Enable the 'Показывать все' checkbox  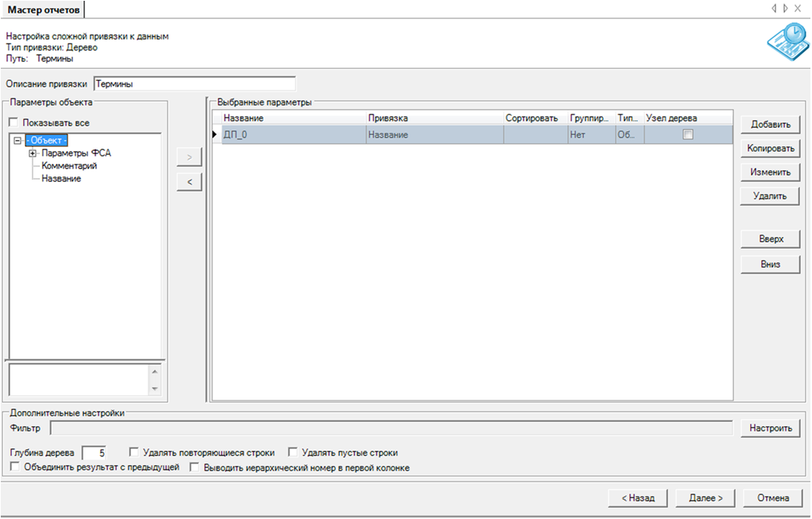coord(14,123)
